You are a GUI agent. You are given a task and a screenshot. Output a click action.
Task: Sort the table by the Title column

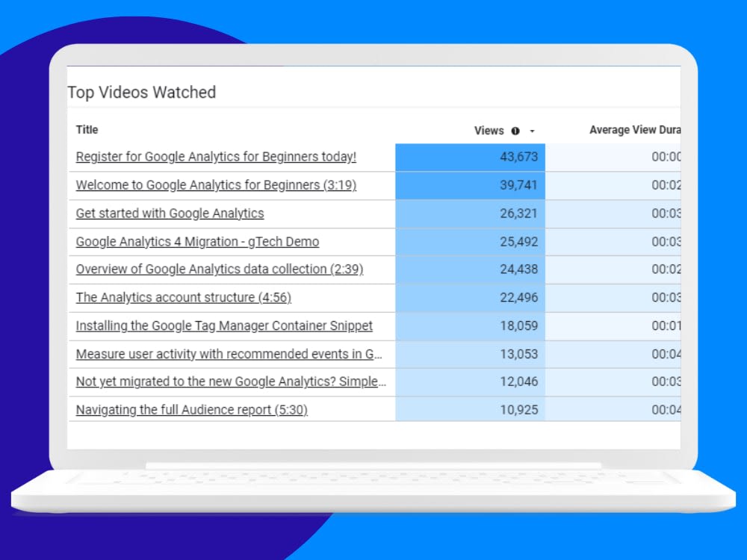point(87,130)
